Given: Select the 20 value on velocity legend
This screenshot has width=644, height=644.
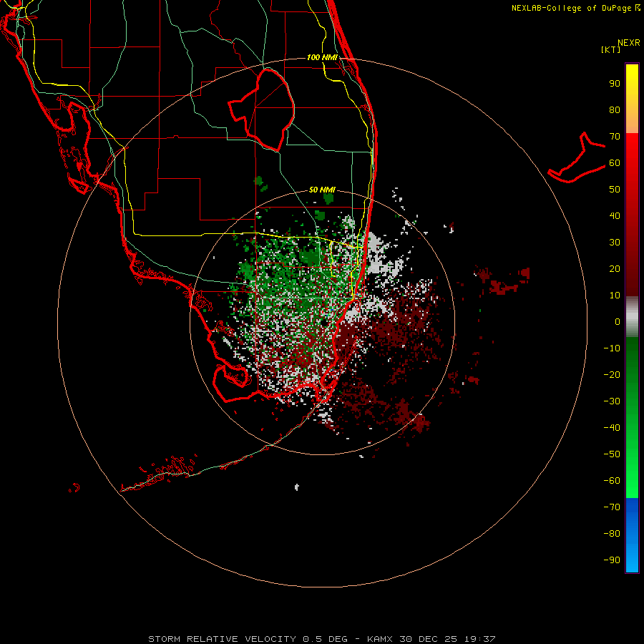Looking at the screenshot, I should pyautogui.click(x=615, y=269).
